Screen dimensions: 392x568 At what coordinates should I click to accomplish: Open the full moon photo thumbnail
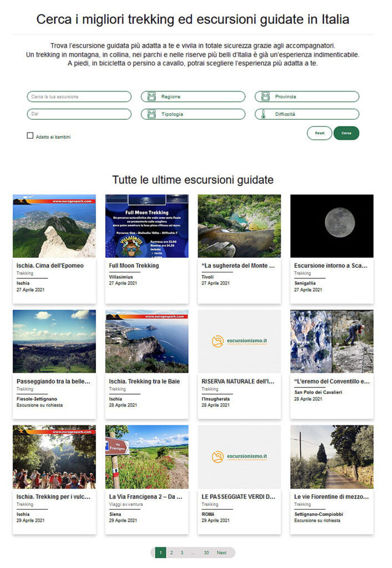332,226
